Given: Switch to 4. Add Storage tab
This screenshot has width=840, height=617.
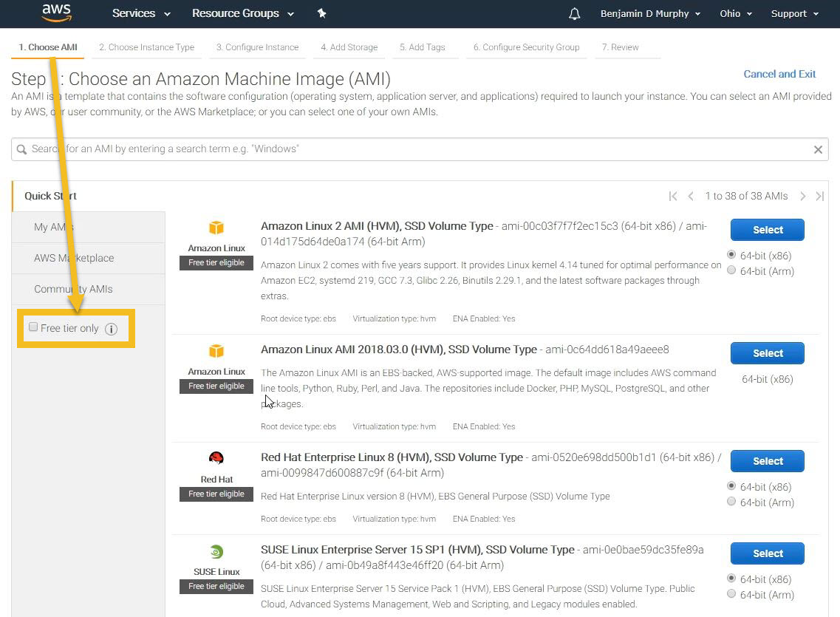Looking at the screenshot, I should tap(349, 48).
